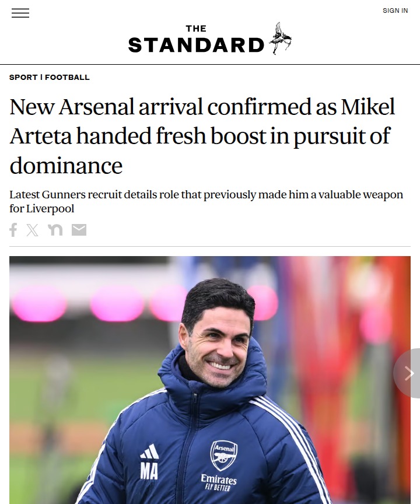Screen dimensions: 420x504
Task: Share the article on Nextdoor
Action: [x=55, y=230]
